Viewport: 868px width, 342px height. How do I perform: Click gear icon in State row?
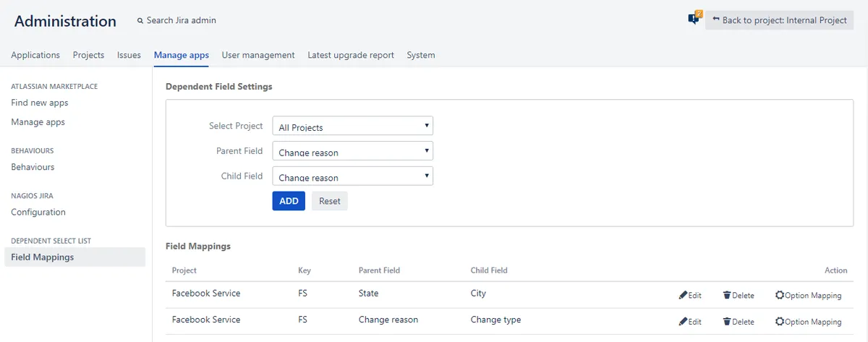click(x=779, y=295)
